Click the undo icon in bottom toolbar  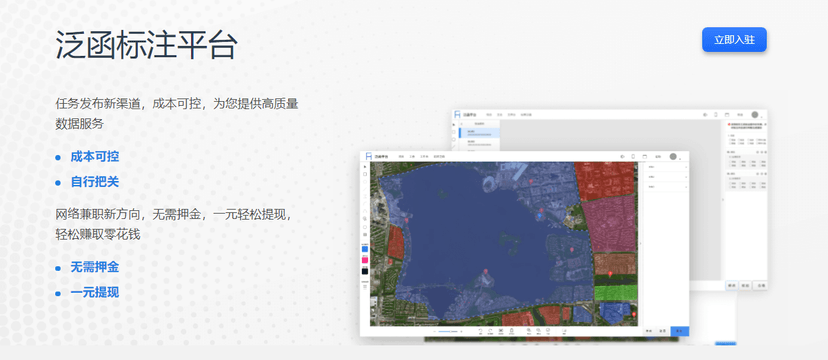(x=481, y=330)
